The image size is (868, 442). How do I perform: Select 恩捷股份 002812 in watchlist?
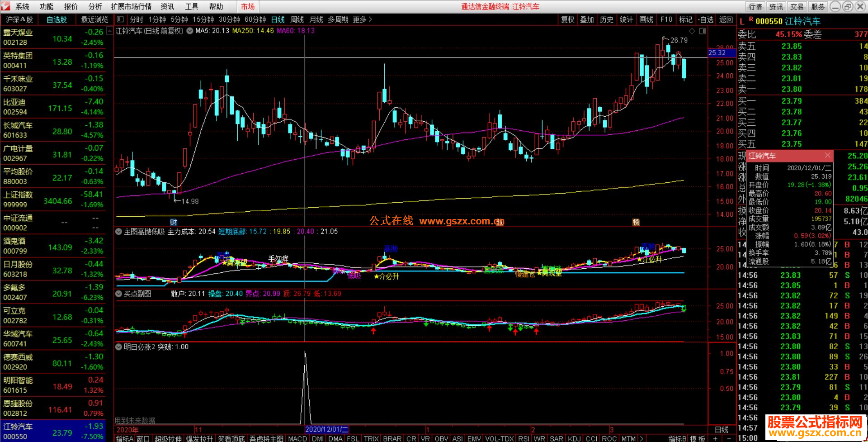[53, 408]
